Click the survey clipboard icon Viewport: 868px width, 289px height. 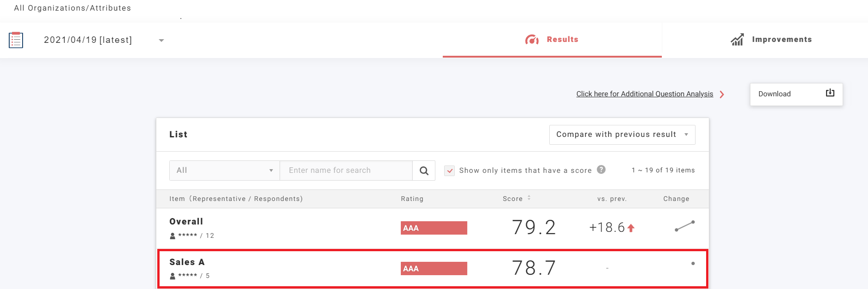click(x=16, y=40)
